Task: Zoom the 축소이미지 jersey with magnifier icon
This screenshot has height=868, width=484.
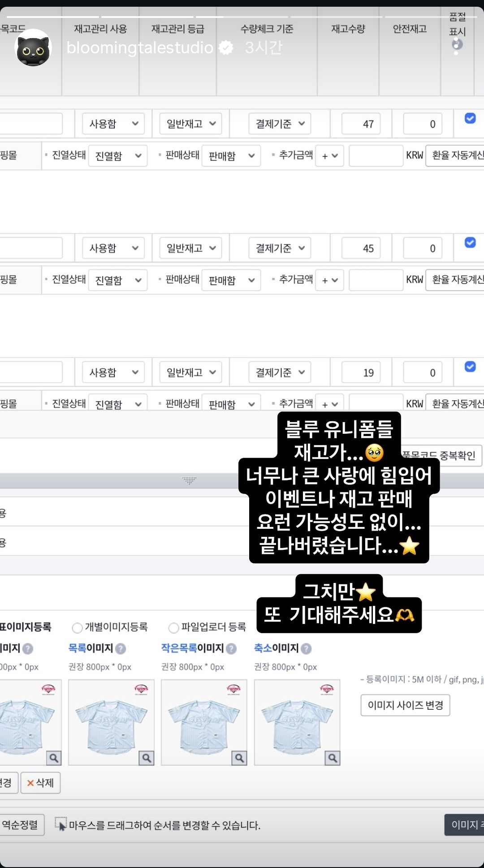Action: (x=333, y=758)
